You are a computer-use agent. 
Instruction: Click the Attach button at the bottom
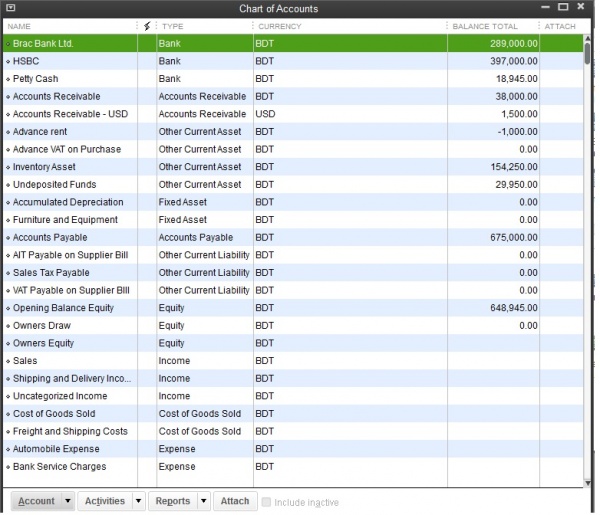coord(235,501)
